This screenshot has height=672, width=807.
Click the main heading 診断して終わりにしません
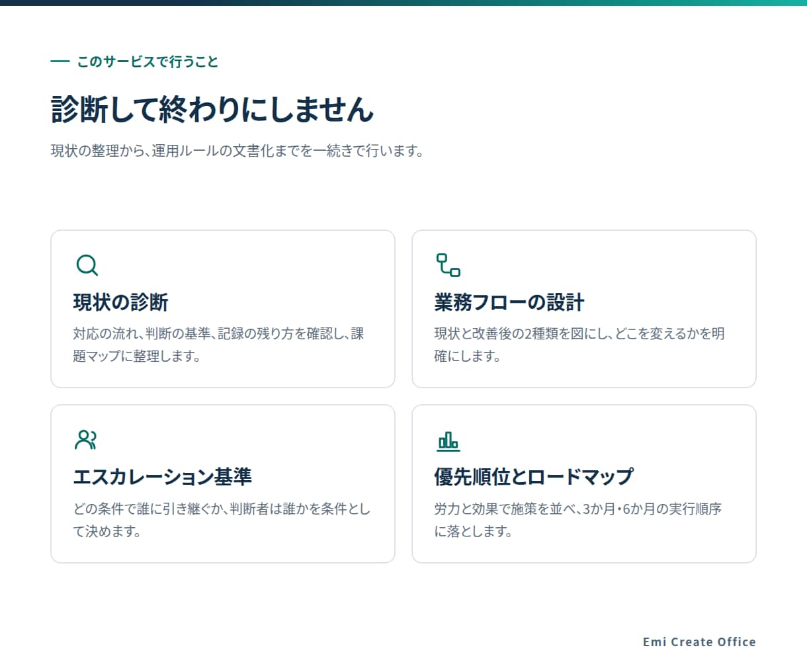(212, 109)
